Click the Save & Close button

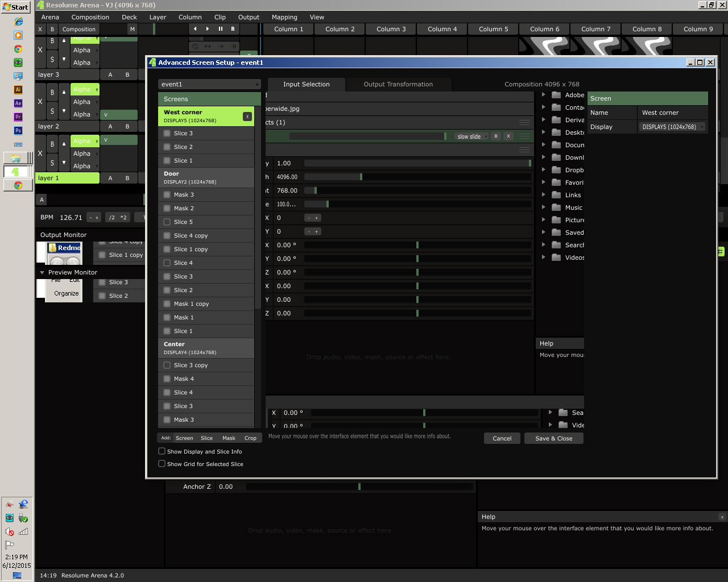coord(553,439)
